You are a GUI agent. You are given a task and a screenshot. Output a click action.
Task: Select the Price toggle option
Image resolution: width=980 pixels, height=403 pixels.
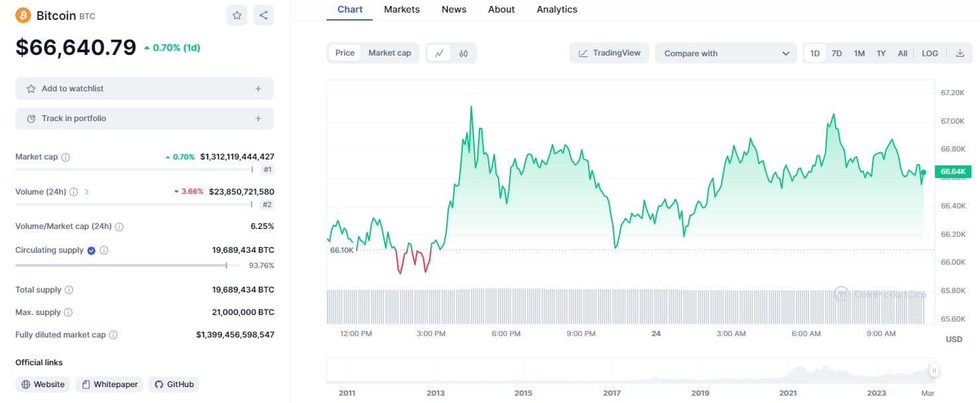click(x=345, y=53)
